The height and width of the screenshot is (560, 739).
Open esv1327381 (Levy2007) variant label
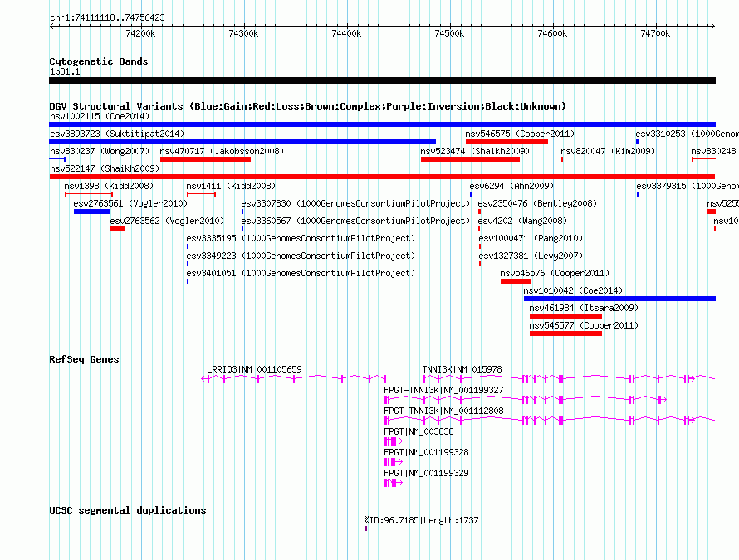point(531,256)
